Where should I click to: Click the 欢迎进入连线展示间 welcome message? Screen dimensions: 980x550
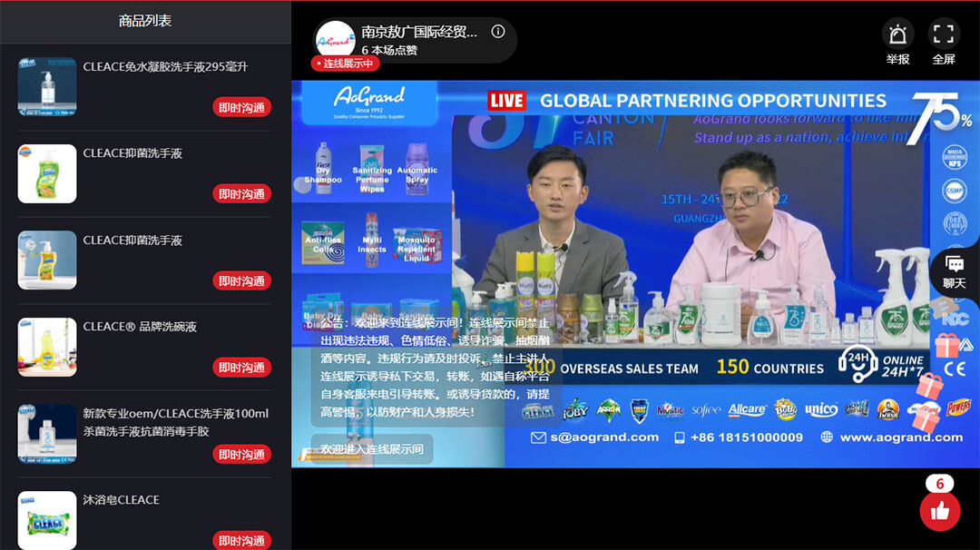[372, 448]
